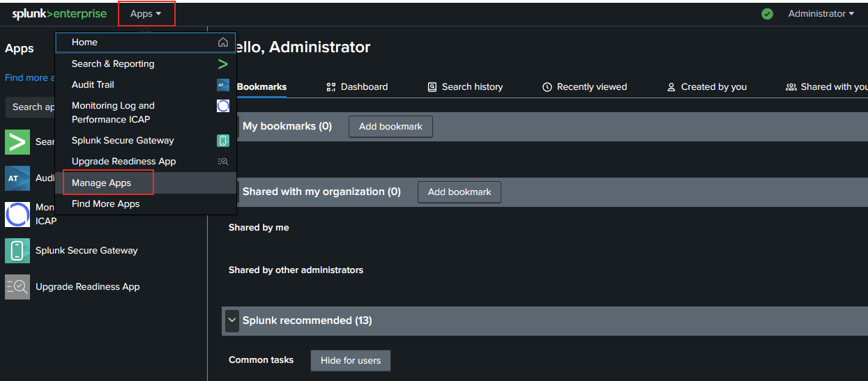Viewport: 868px width, 381px height.
Task: Choose Find More Apps from the menu
Action: [146, 203]
